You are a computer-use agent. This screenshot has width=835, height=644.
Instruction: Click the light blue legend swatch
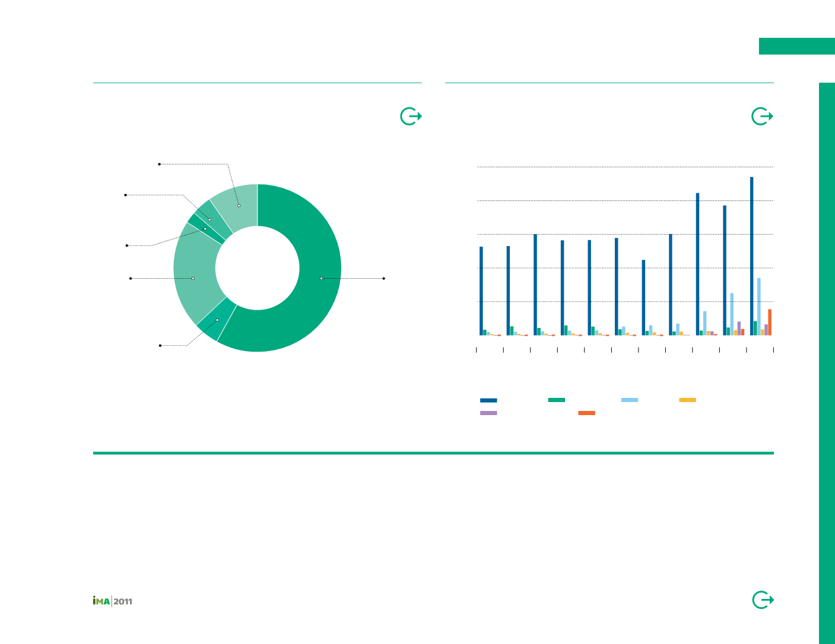click(629, 400)
